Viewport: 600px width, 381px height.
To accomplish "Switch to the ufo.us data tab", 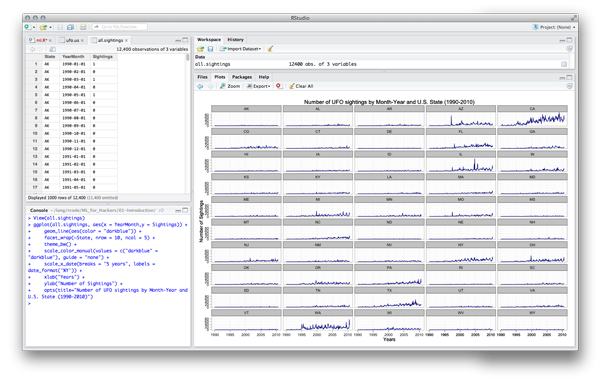I will [x=72, y=40].
